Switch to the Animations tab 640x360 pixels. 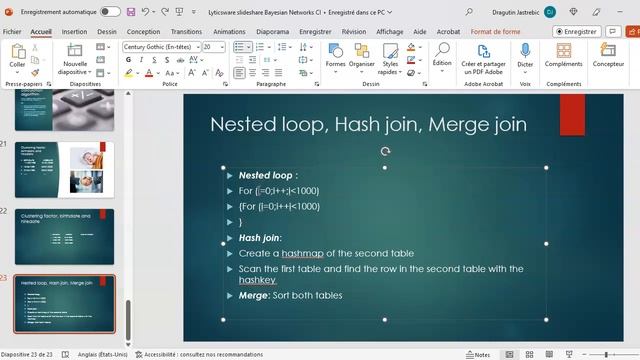click(229, 31)
